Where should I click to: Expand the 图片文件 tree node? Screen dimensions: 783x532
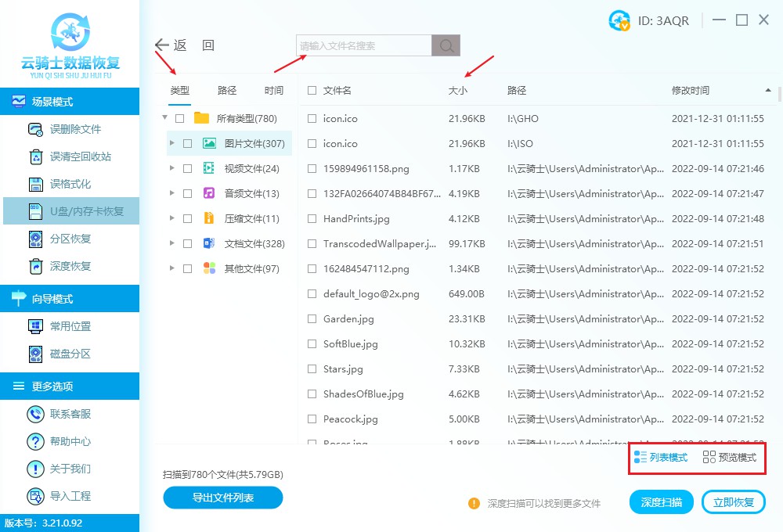172,142
